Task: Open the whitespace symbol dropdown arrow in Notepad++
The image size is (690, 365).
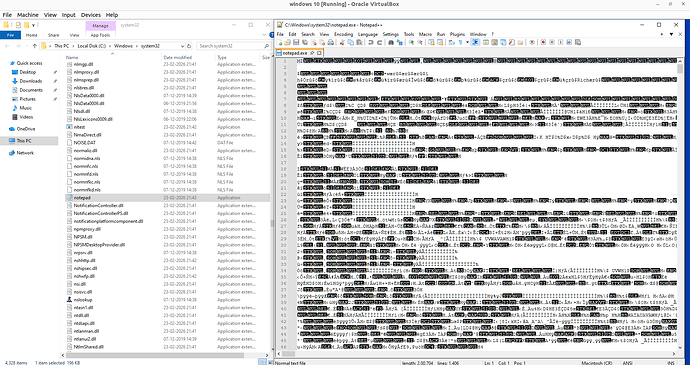Action: (x=467, y=42)
